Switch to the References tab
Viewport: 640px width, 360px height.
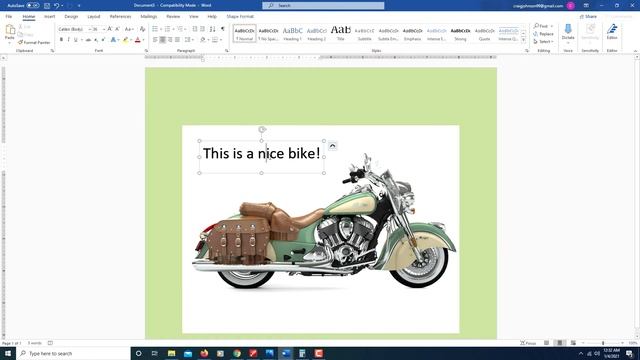click(120, 16)
